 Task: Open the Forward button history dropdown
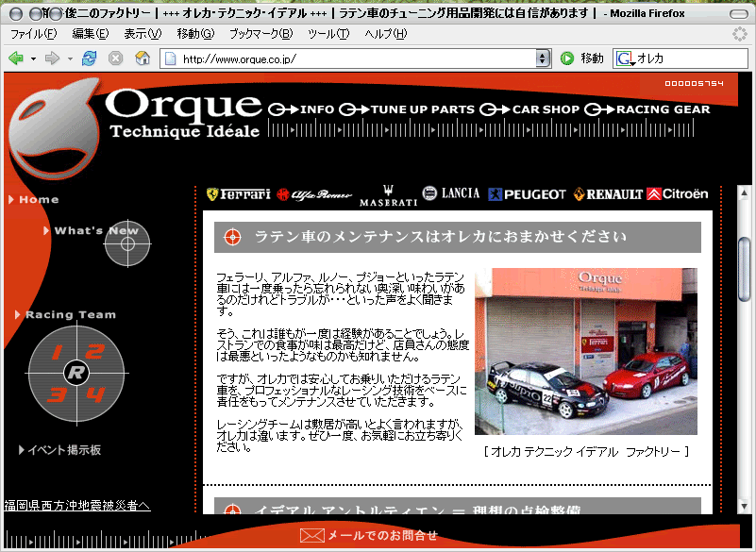click(70, 59)
